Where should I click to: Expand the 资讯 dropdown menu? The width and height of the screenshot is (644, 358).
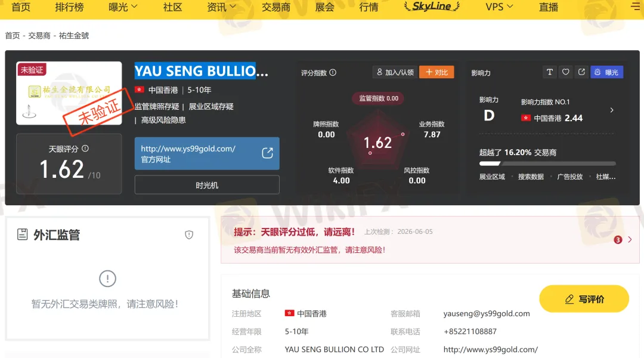click(221, 7)
